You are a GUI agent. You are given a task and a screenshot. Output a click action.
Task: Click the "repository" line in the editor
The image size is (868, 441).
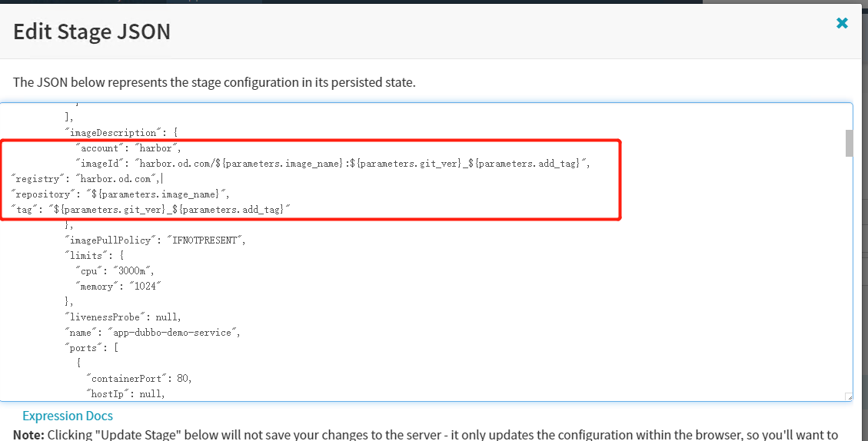(119, 194)
